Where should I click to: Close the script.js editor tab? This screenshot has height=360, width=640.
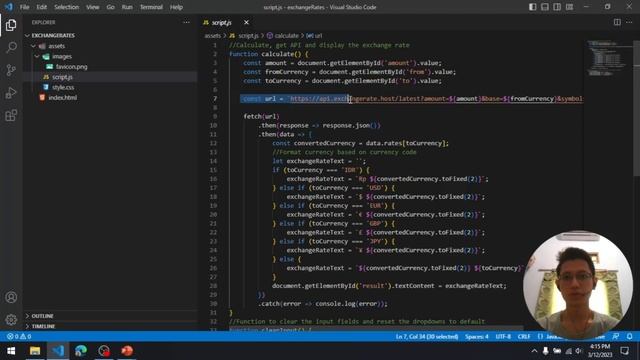point(246,22)
